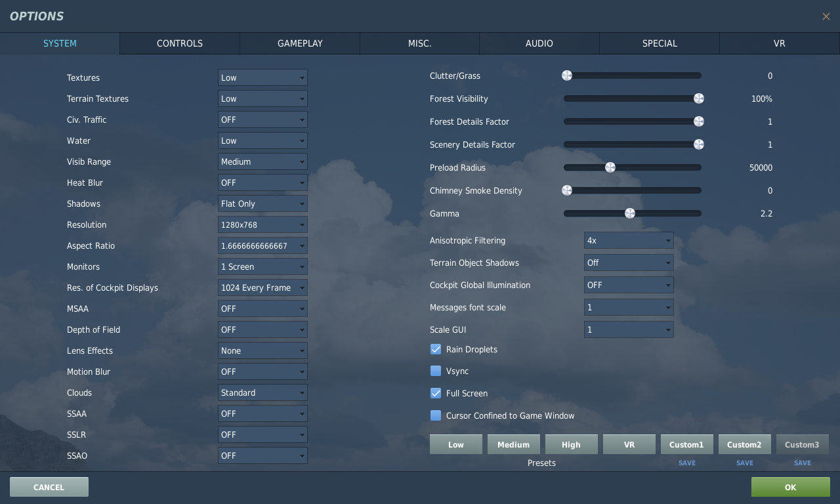The width and height of the screenshot is (840, 504).
Task: Click the Custom3 preset button
Action: click(x=803, y=444)
